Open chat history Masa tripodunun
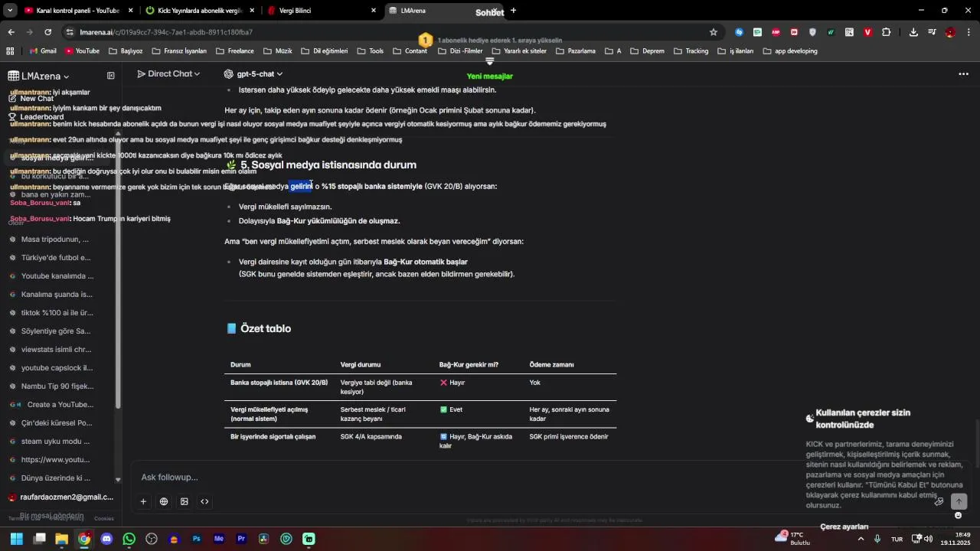Image resolution: width=980 pixels, height=551 pixels. [x=57, y=240]
